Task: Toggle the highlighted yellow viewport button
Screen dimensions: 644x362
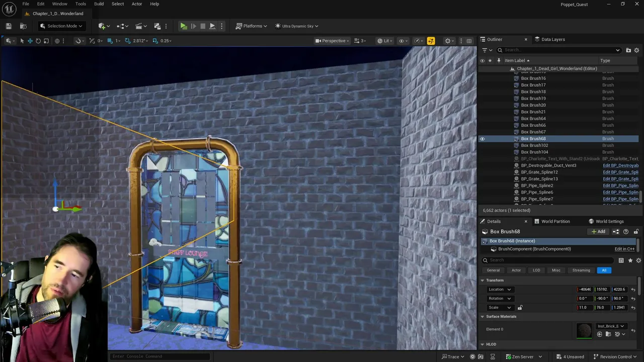Action: pyautogui.click(x=431, y=41)
